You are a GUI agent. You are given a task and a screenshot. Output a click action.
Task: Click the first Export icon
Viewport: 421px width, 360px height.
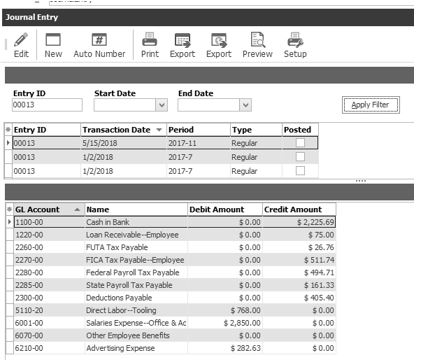click(x=182, y=40)
